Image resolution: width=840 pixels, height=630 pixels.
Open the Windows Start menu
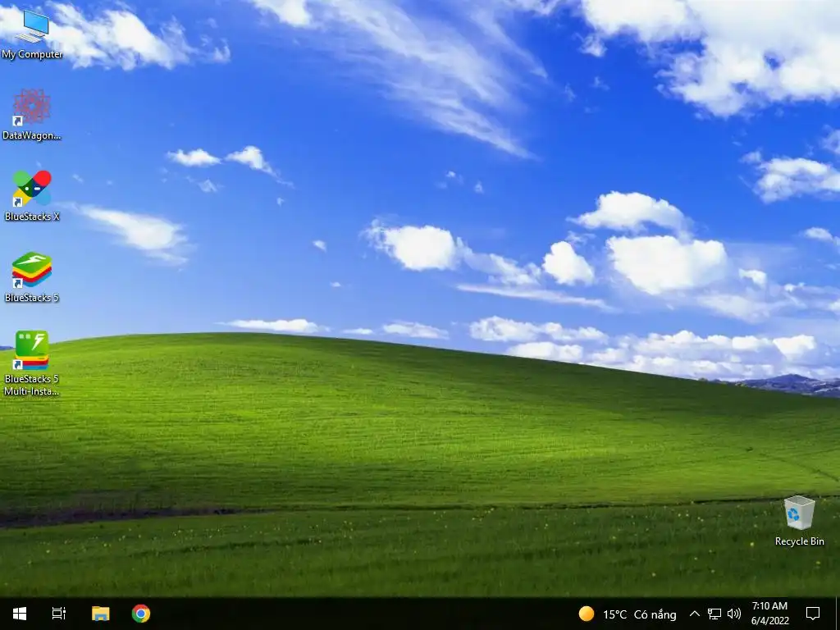pyautogui.click(x=20, y=614)
